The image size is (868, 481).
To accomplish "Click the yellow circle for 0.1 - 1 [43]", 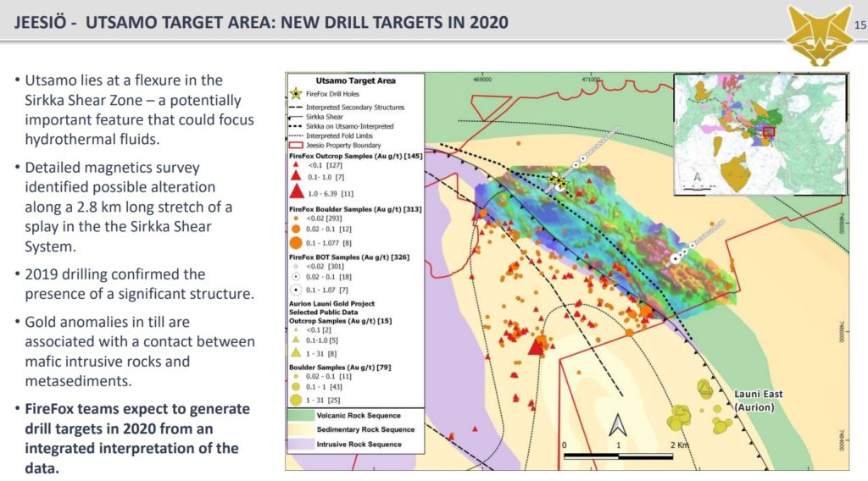I will 296,387.
